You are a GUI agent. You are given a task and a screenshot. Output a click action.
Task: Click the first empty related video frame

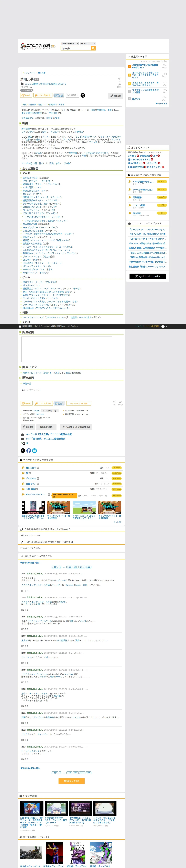(44, 349)
